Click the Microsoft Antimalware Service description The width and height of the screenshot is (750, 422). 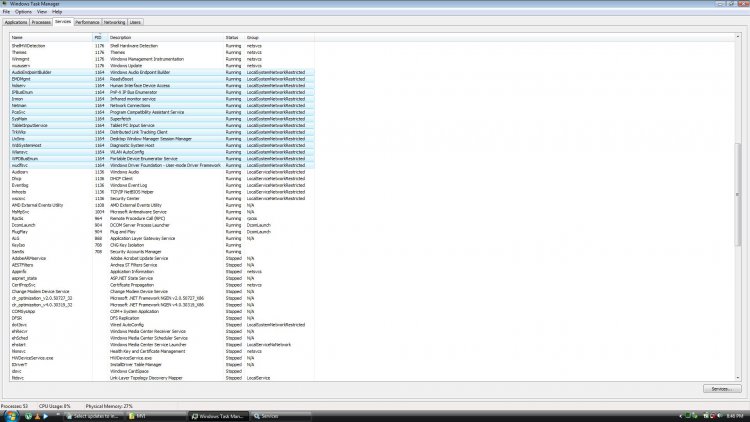[138, 212]
